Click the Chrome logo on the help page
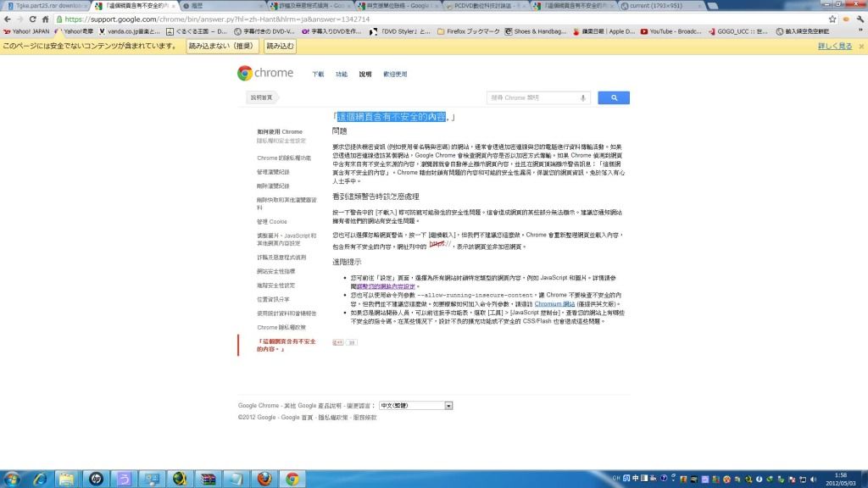The height and width of the screenshot is (488, 868). tap(265, 73)
